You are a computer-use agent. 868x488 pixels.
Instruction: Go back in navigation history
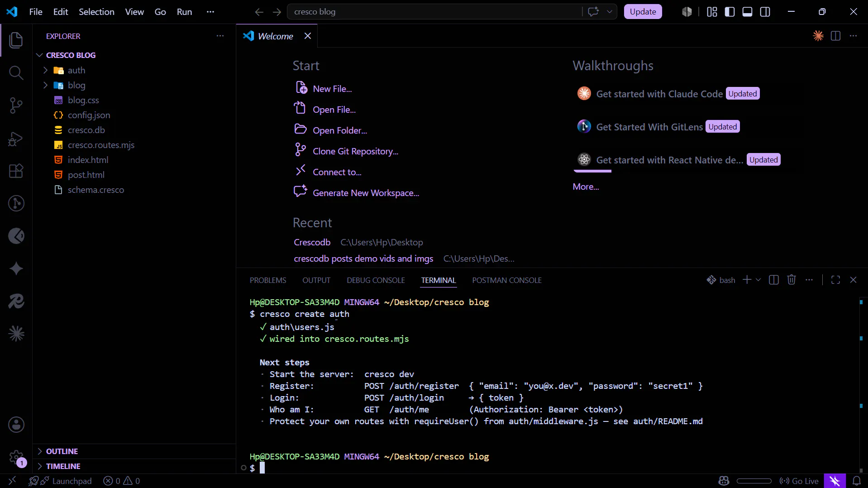click(259, 12)
